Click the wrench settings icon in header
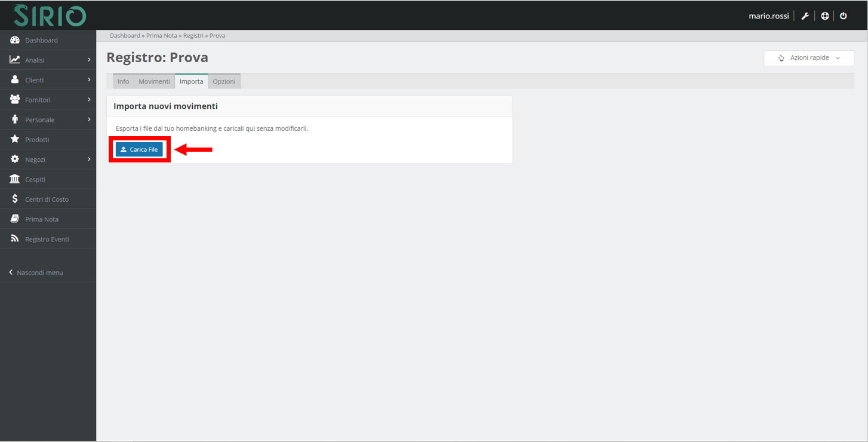868x442 pixels. point(805,16)
